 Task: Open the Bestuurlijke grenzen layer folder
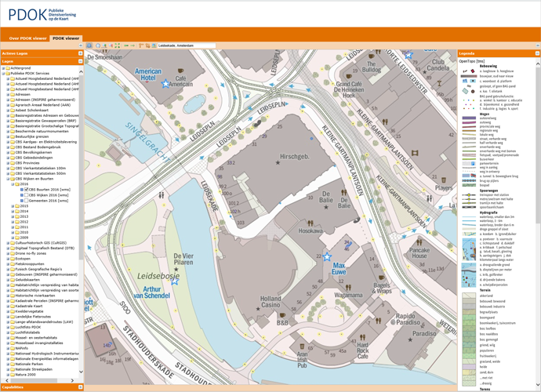tap(13, 136)
